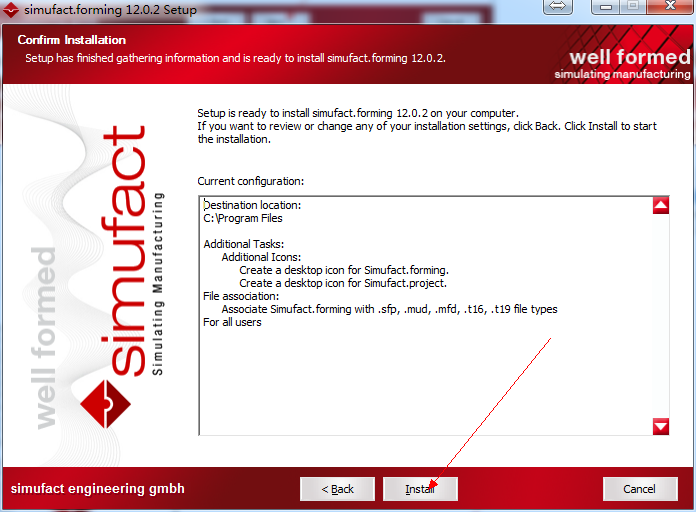
Task: Select the 'C:\Program Files' path text
Action: coord(243,218)
